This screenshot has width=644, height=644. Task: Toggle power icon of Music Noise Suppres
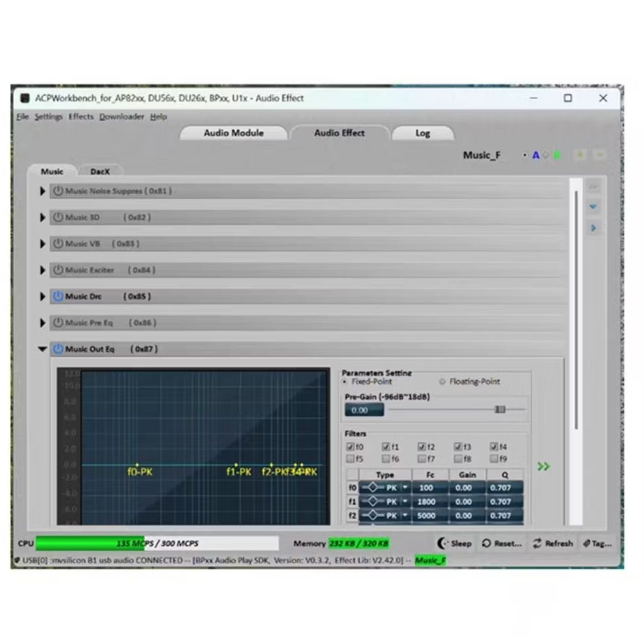[58, 191]
